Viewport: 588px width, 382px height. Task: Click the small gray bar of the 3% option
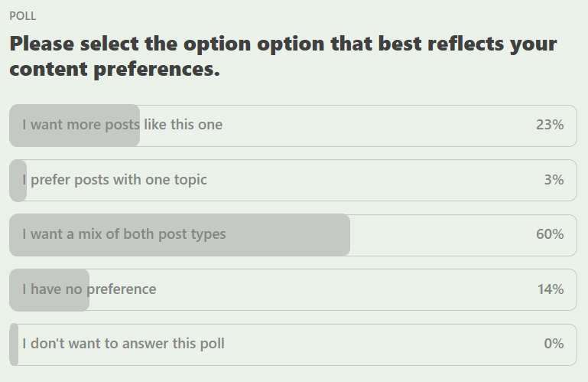(18, 181)
